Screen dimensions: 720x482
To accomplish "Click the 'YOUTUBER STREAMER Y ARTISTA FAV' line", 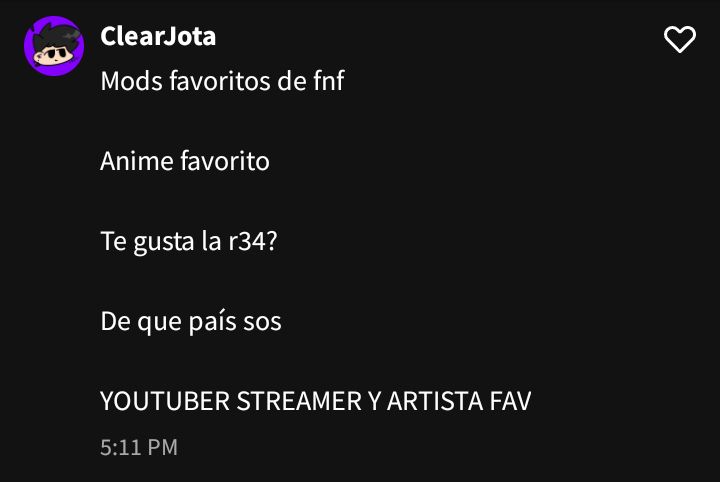I will click(315, 401).
